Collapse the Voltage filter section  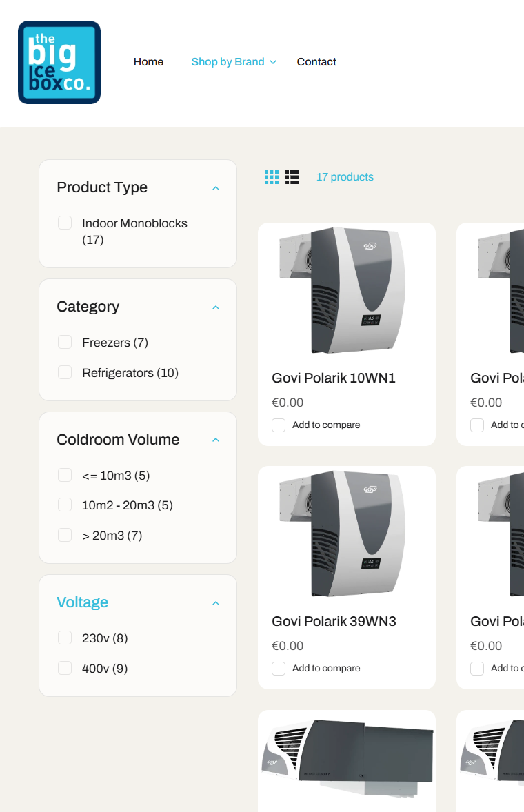pos(216,603)
